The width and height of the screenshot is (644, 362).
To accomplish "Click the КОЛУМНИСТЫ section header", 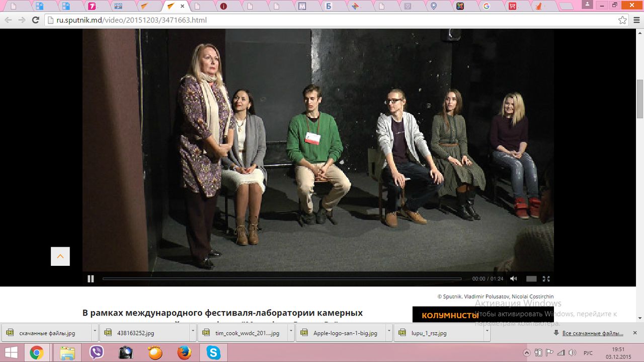I will point(450,316).
